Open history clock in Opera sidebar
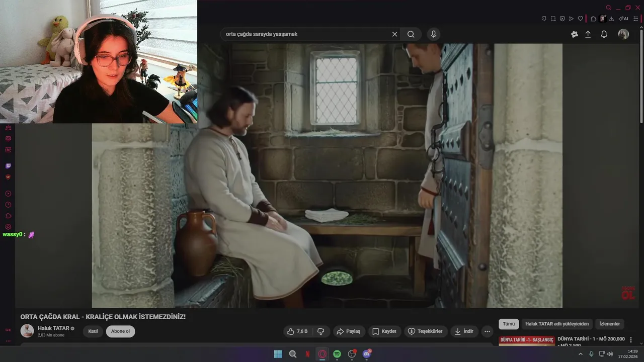The image size is (644, 362). point(8,205)
